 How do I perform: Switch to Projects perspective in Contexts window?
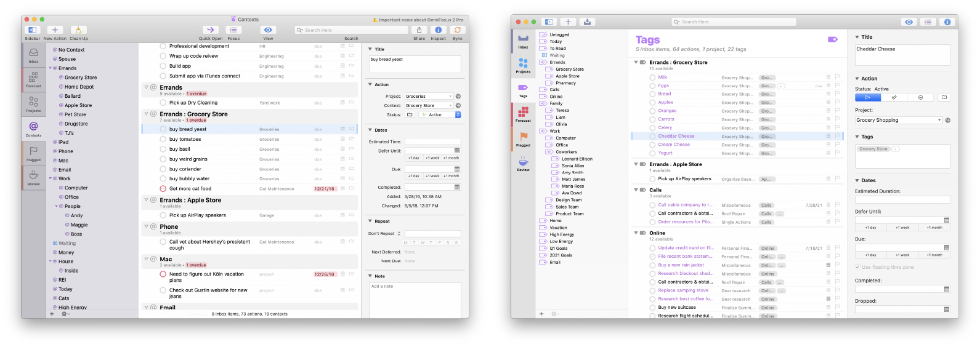[x=33, y=104]
